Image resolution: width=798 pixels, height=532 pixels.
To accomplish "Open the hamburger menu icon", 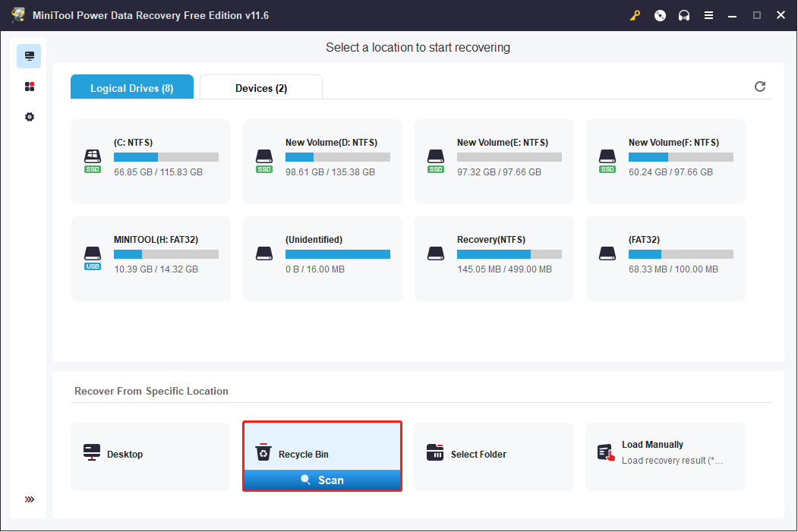I will pos(708,15).
